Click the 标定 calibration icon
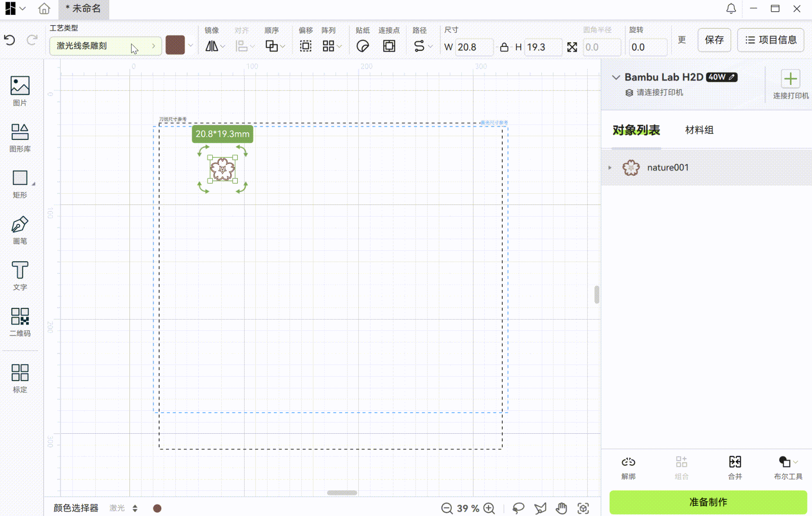The height and width of the screenshot is (516, 812). coord(20,378)
